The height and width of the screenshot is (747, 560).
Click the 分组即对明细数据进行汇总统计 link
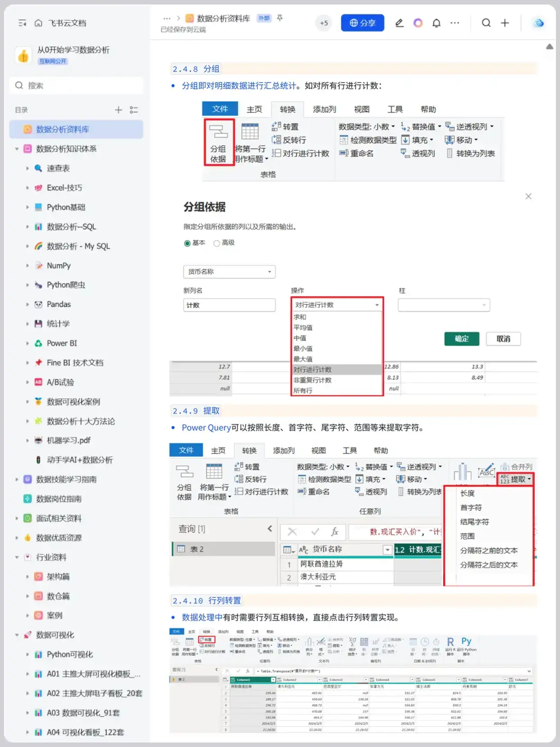[239, 86]
